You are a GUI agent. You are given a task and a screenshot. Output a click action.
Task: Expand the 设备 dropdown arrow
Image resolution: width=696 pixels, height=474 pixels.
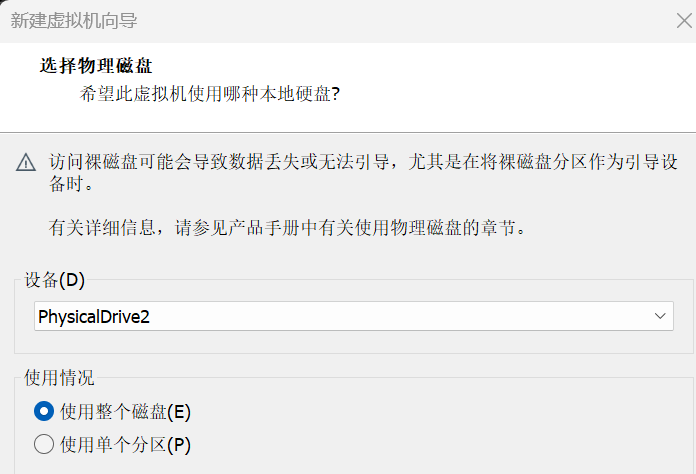point(660,316)
